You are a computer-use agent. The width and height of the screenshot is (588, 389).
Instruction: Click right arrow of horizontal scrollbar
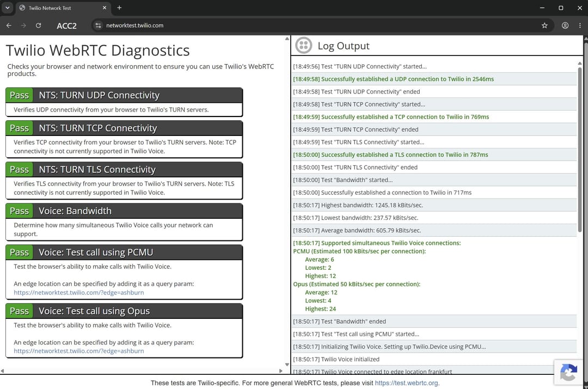click(x=280, y=371)
